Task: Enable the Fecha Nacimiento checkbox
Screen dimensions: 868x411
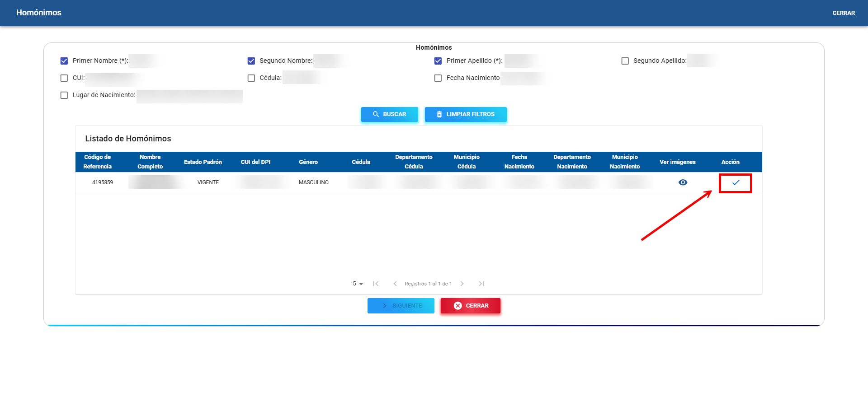Action: 438,78
